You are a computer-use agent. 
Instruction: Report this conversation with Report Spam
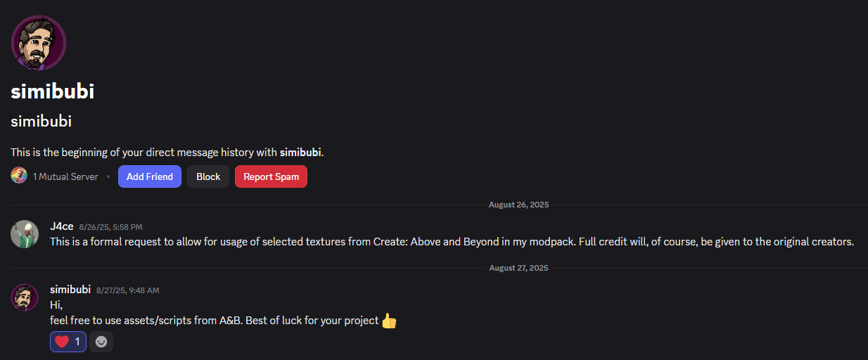point(271,176)
